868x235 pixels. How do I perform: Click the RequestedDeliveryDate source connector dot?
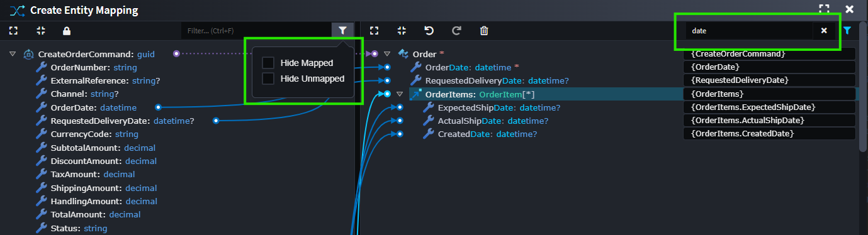pyautogui.click(x=216, y=121)
